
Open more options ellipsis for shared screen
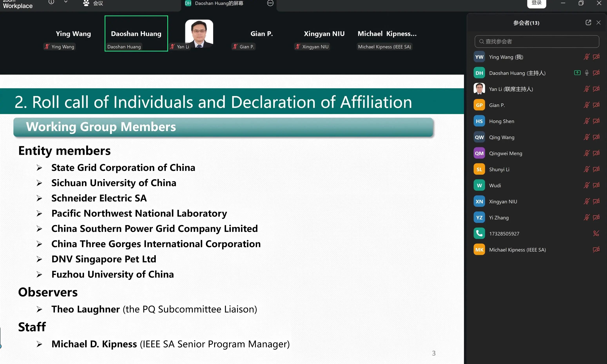270,3
